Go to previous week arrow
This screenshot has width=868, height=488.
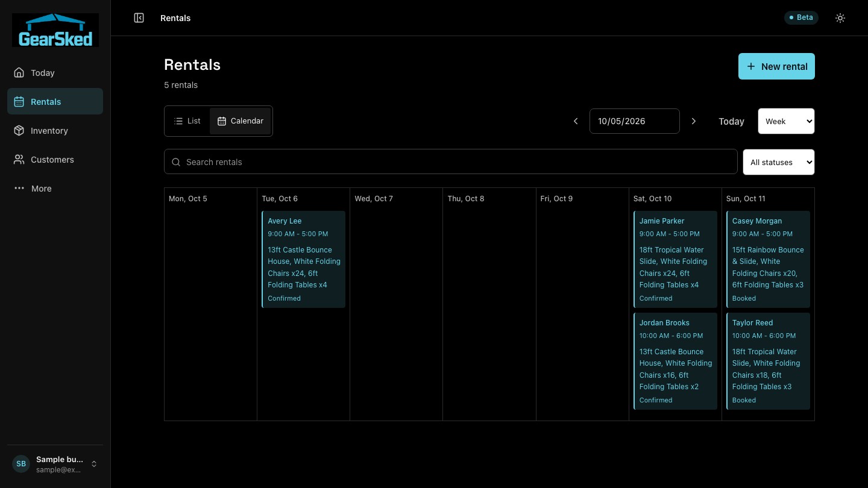coord(576,121)
